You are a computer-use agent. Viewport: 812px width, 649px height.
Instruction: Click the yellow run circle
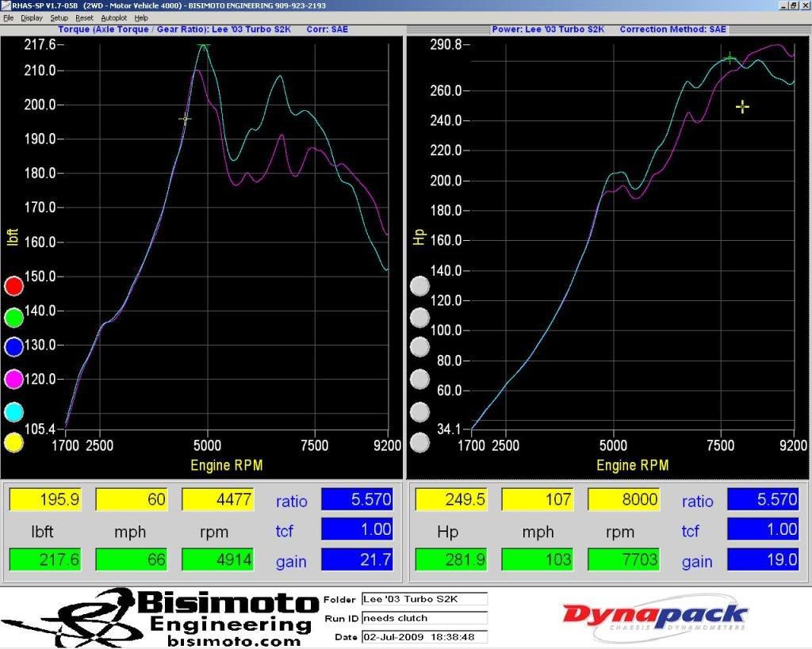[13, 442]
